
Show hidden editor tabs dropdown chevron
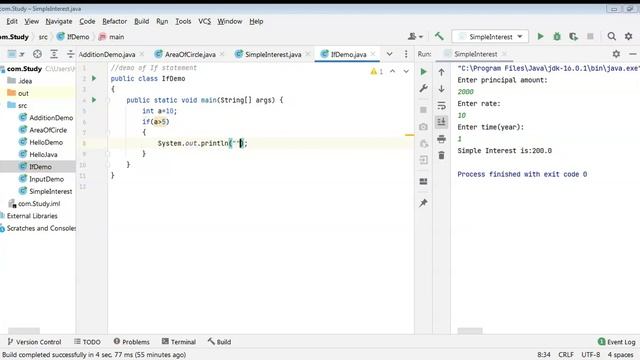389,54
